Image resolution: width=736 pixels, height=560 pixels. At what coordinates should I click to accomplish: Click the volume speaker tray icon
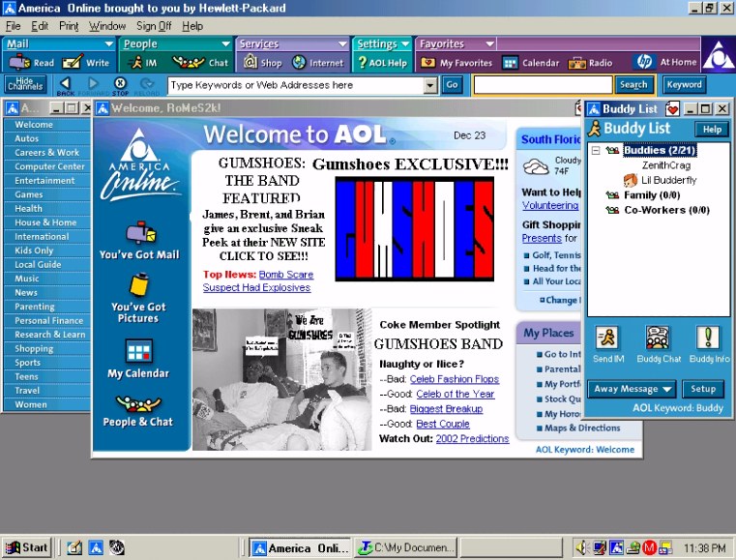click(582, 547)
